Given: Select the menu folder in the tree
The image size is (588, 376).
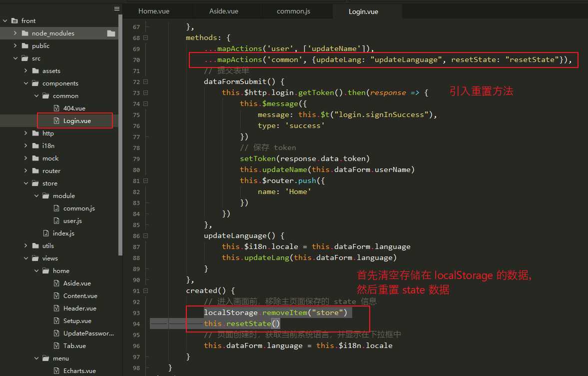Looking at the screenshot, I should pos(61,358).
